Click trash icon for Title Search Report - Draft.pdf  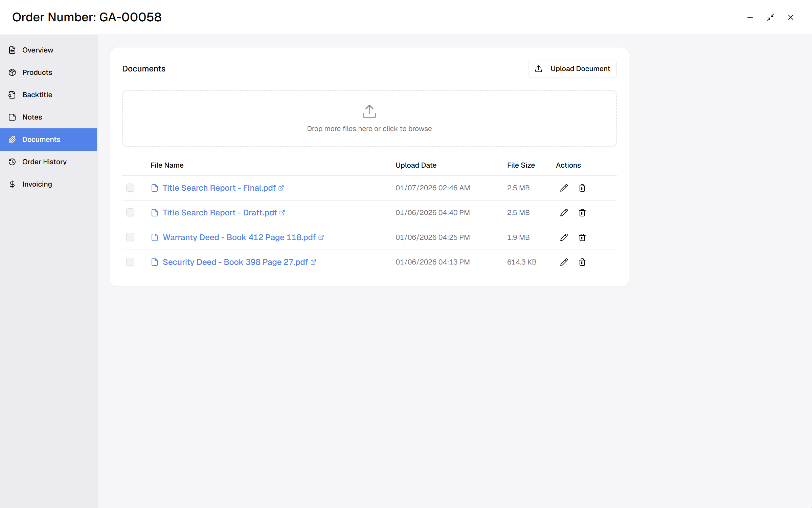tap(582, 213)
